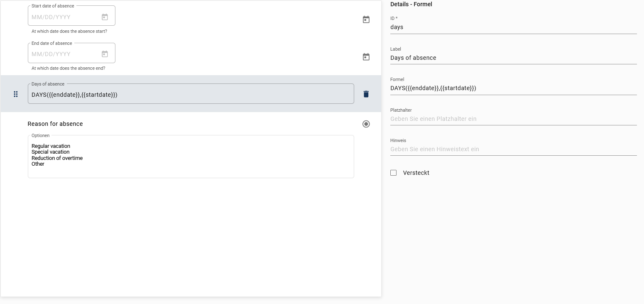Delete the Days of absence field
Image resolution: width=644 pixels, height=304 pixels.
click(366, 94)
